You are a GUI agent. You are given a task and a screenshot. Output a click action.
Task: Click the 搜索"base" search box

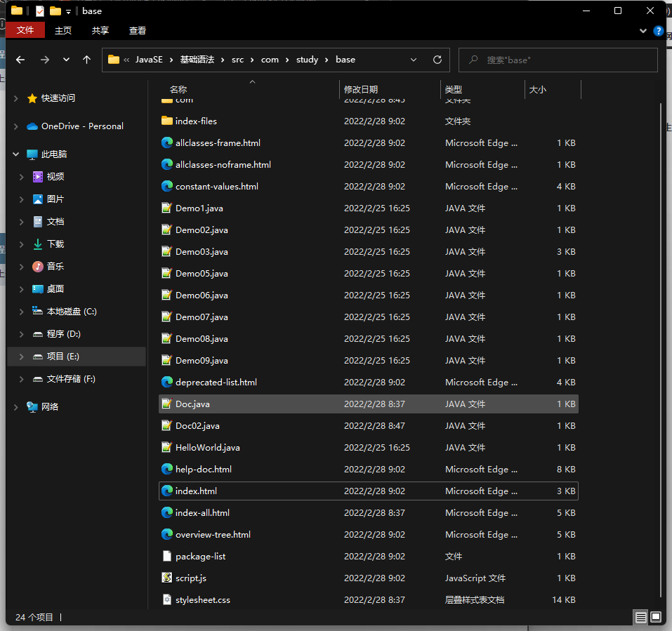558,60
